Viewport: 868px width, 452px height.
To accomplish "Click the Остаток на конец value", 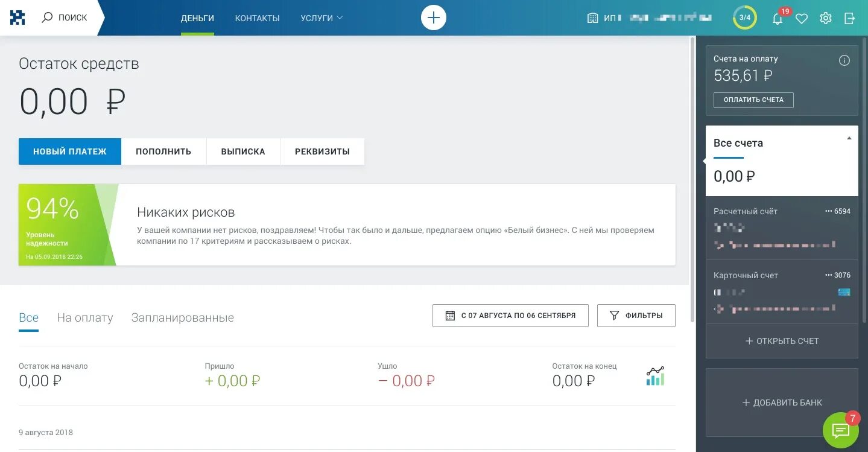I will 574,381.
